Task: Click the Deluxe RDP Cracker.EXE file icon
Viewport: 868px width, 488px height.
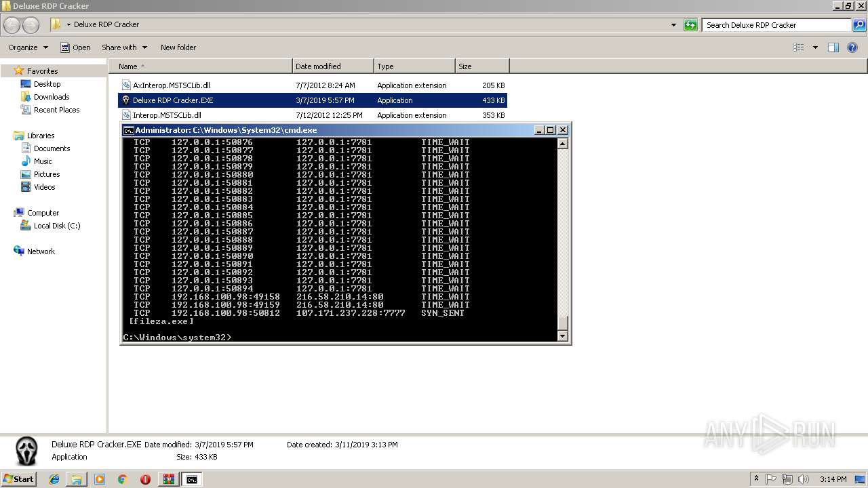Action: pos(126,100)
